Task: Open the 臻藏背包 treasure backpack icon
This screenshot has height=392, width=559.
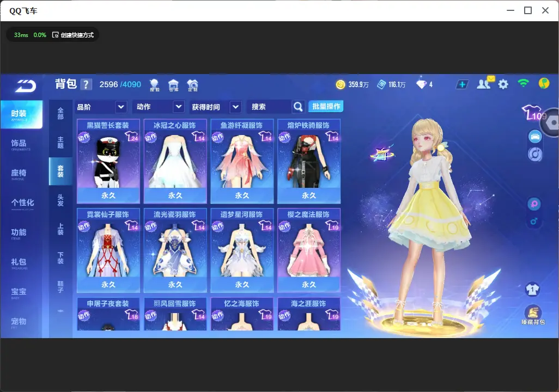Action: pos(533,315)
